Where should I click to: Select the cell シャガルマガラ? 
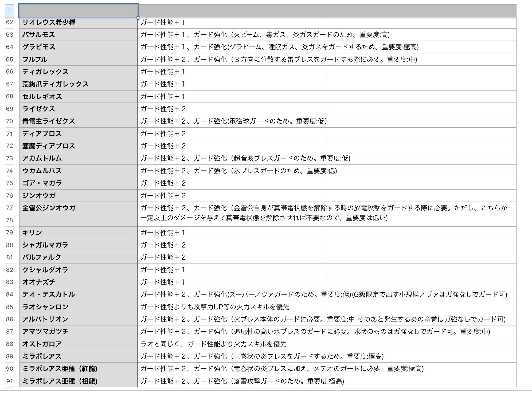tap(78, 245)
